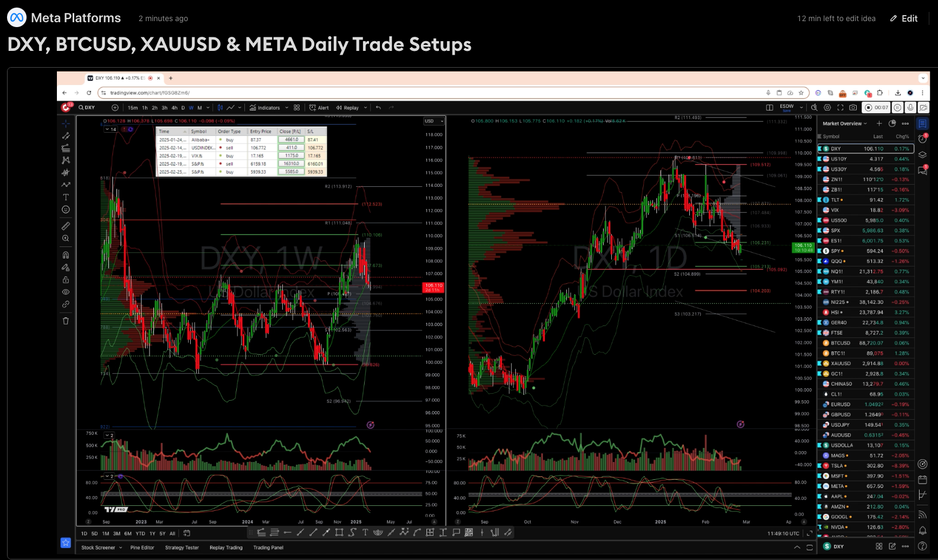Pause the screen recording
Screen dimensions: 938x560
897,108
